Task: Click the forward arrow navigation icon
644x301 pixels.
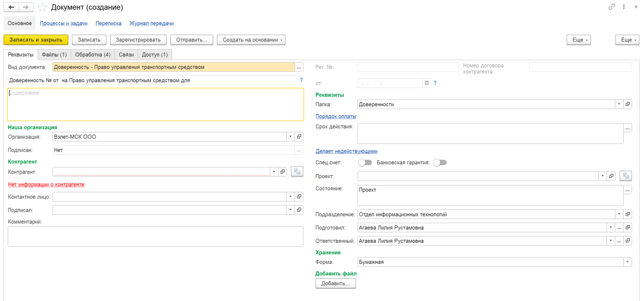Action: pyautogui.click(x=26, y=7)
